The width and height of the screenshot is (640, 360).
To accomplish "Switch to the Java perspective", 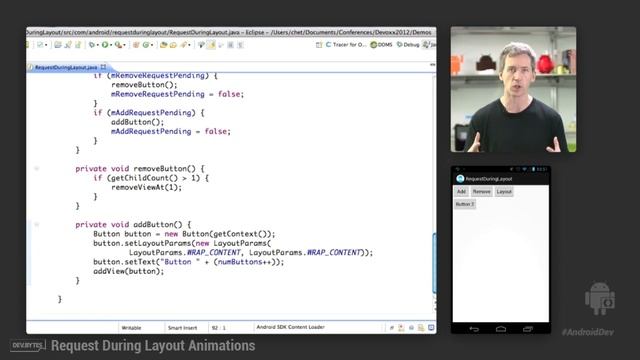I will click(x=429, y=45).
